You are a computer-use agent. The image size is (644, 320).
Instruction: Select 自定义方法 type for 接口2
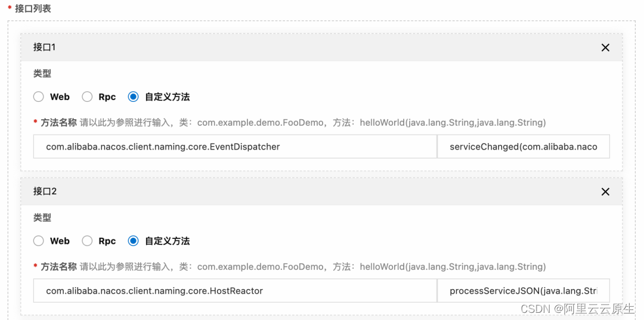[x=133, y=241]
